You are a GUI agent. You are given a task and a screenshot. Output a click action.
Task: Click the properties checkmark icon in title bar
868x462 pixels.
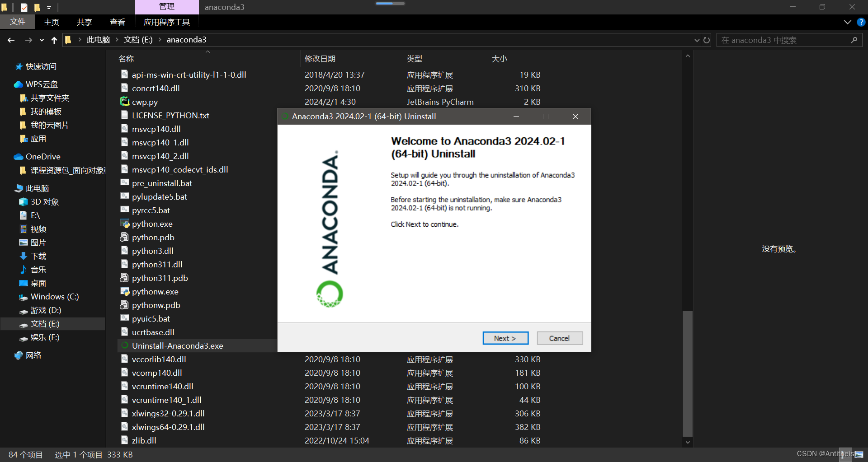pyautogui.click(x=24, y=7)
